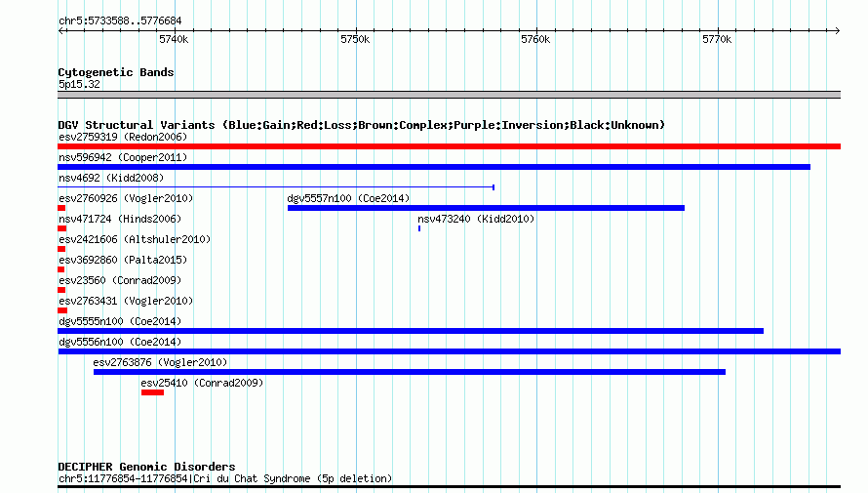Click the red esv23560 Conrad2009 feature

coord(61,290)
